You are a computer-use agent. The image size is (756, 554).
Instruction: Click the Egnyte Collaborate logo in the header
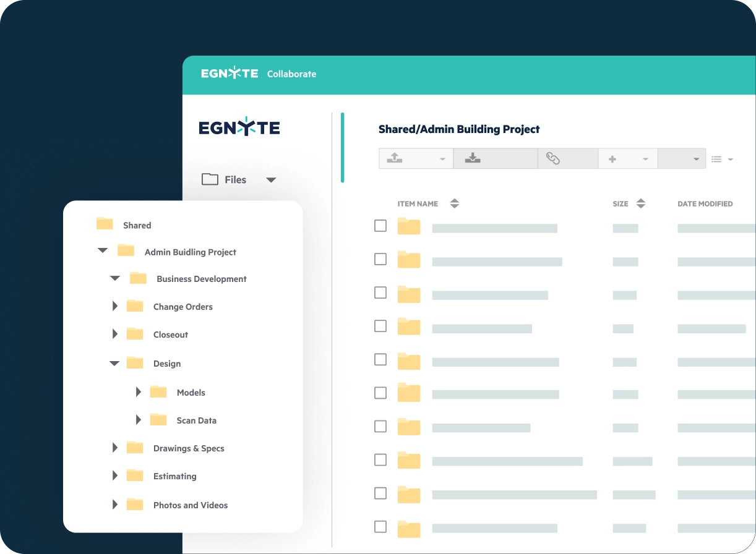pos(230,74)
